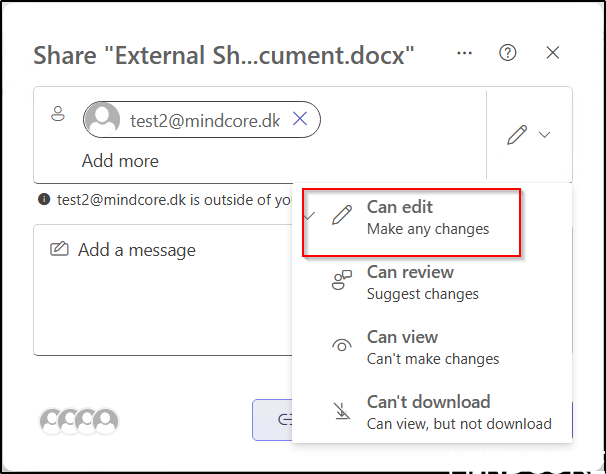Click the no-download arrow icon
Image resolution: width=606 pixels, height=474 pixels.
pyautogui.click(x=342, y=412)
